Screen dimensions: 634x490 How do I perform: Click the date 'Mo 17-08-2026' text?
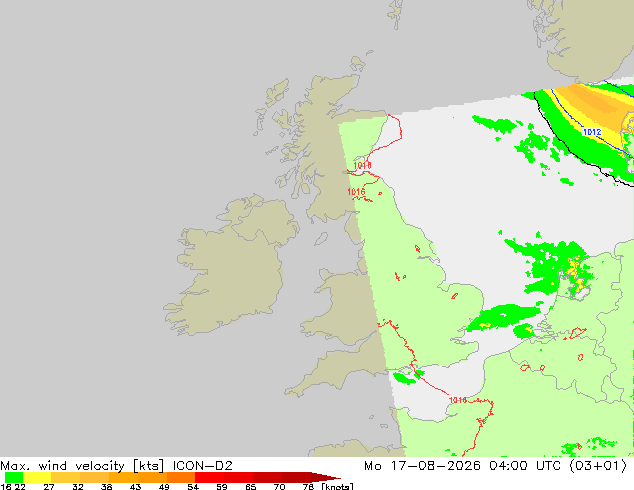tap(422, 466)
